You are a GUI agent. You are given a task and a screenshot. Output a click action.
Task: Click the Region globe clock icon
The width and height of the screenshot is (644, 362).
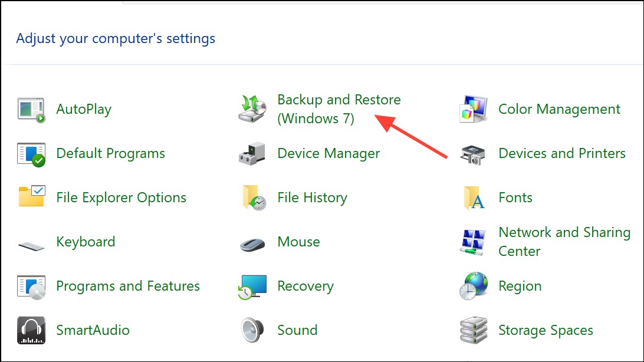click(x=474, y=287)
